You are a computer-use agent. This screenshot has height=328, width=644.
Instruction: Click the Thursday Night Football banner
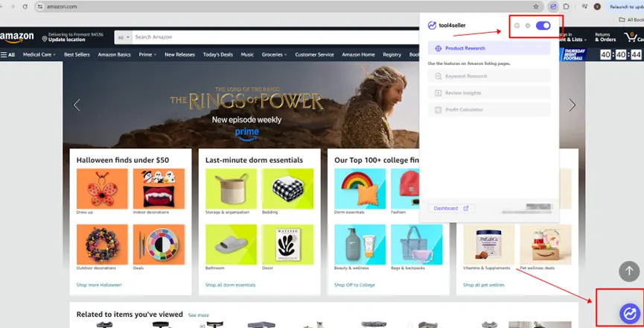tap(573, 54)
